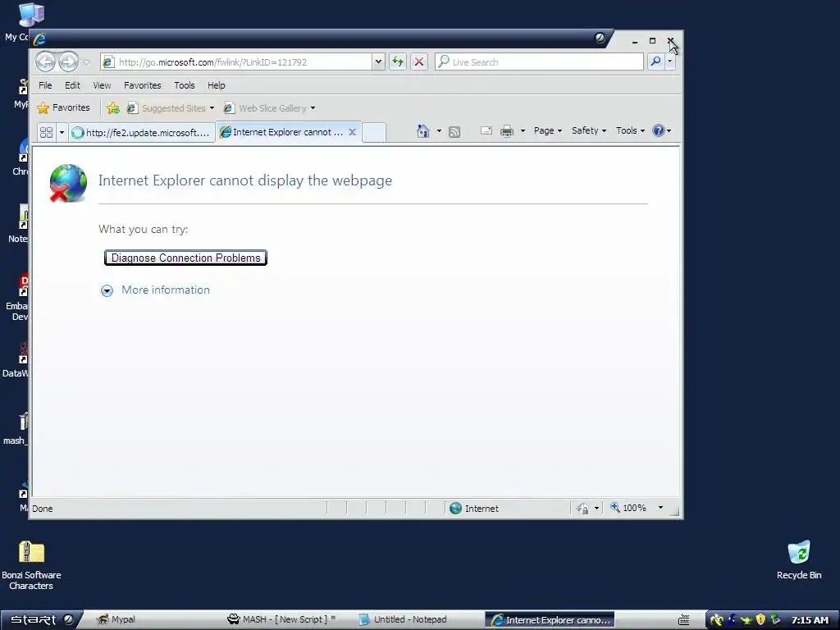Open the zoom level dropdown arrow
The image size is (840, 630).
coord(660,508)
